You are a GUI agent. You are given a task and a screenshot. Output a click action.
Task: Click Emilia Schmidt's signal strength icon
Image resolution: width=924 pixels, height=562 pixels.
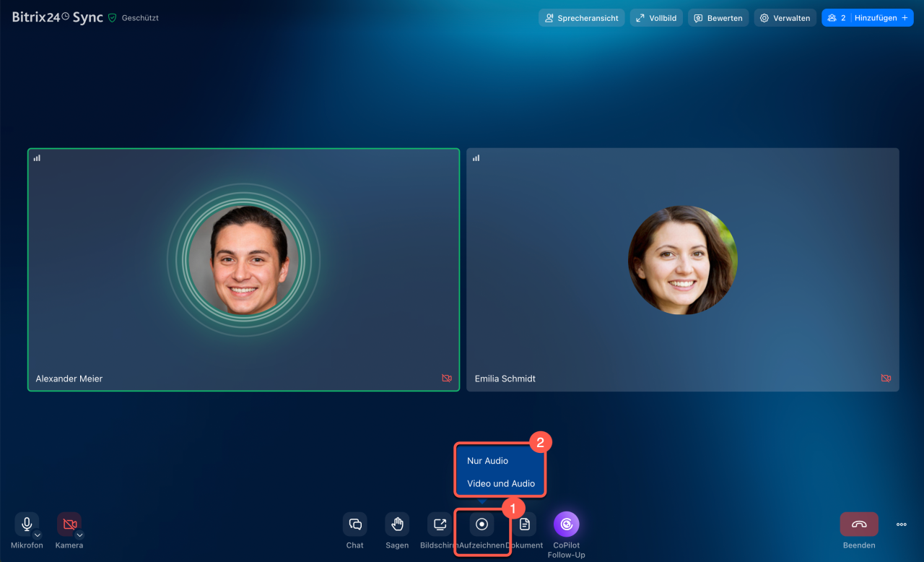coord(476,157)
